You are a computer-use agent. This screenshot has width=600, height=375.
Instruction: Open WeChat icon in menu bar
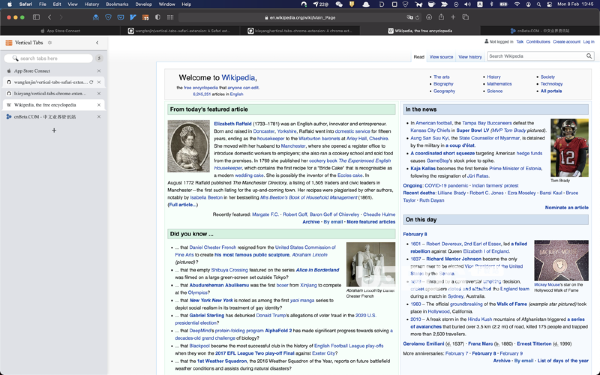coord(339,5)
